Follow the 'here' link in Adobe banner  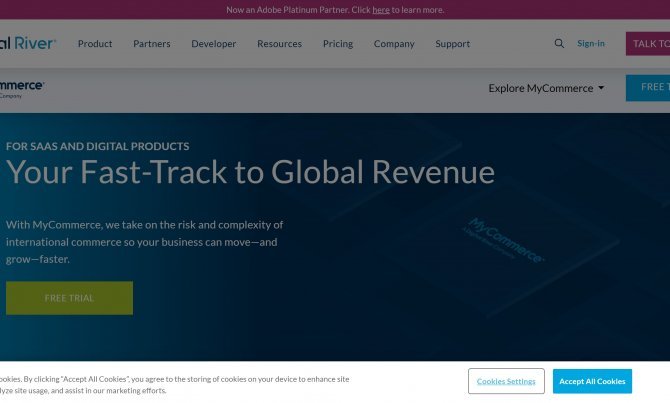381,10
